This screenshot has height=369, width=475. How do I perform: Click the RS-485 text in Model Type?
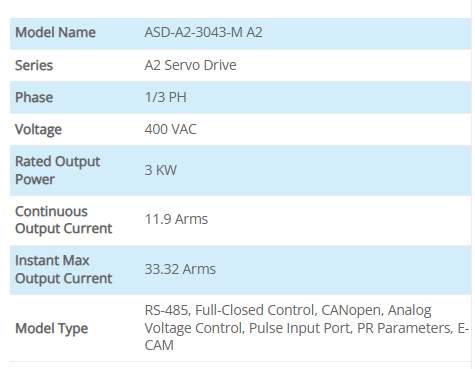[167, 311]
